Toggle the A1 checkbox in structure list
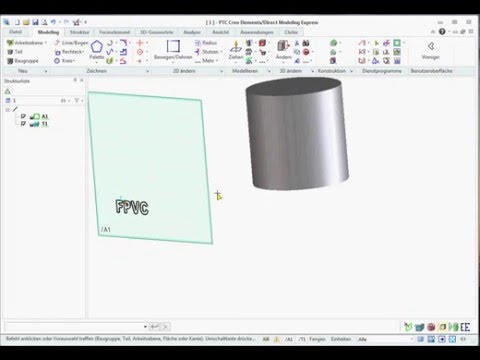The image size is (480, 360). tap(23, 116)
